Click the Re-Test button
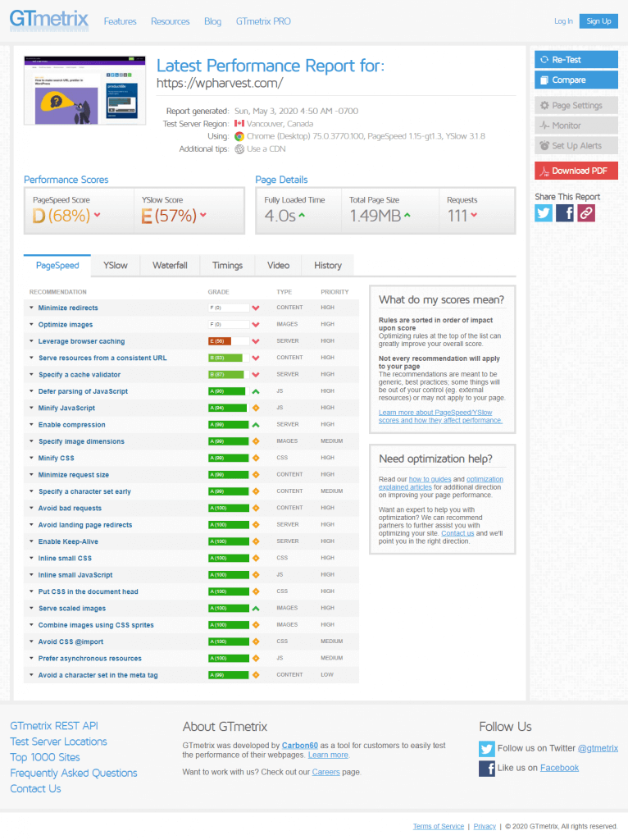628x840 pixels. pyautogui.click(x=576, y=59)
